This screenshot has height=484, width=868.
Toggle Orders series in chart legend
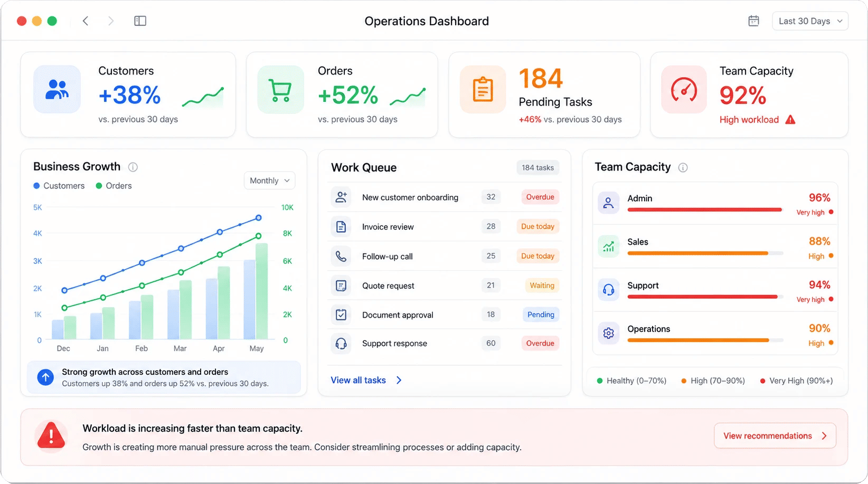tap(114, 186)
